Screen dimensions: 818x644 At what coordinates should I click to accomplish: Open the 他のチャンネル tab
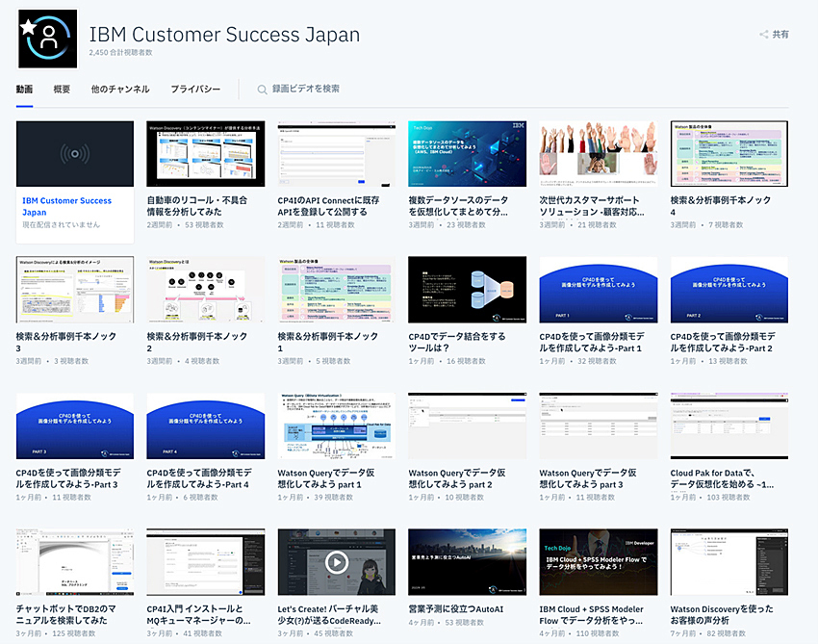click(x=120, y=90)
